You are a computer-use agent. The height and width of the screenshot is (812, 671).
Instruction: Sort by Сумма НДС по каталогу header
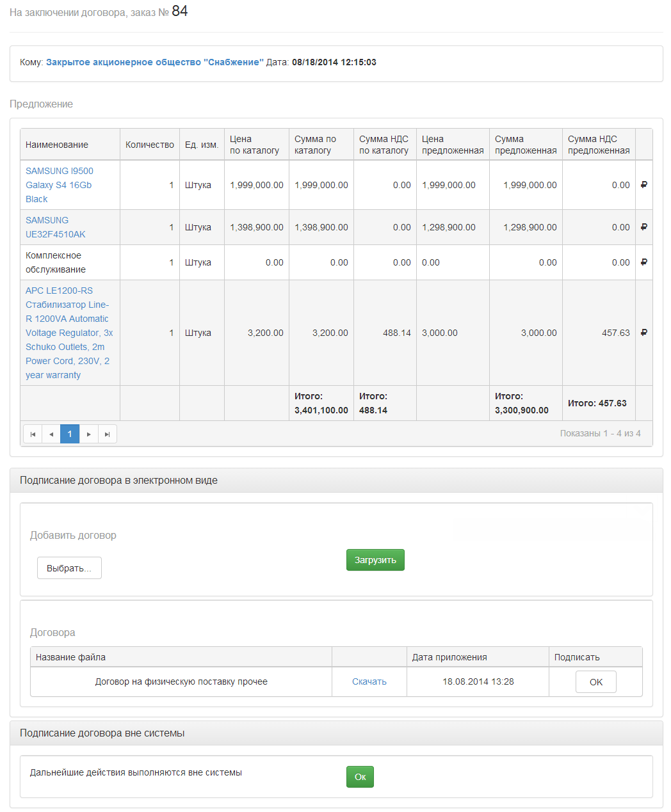385,145
